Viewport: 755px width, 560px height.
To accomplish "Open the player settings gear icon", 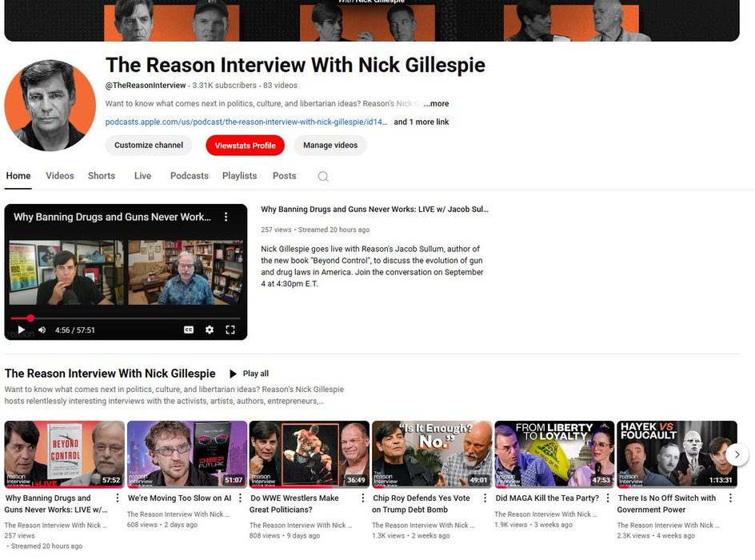I will [x=210, y=330].
